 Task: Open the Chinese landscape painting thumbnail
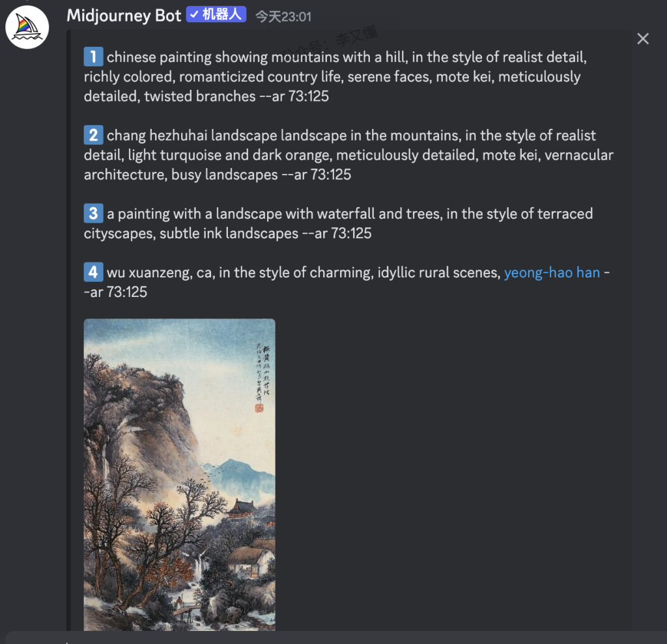(x=179, y=474)
